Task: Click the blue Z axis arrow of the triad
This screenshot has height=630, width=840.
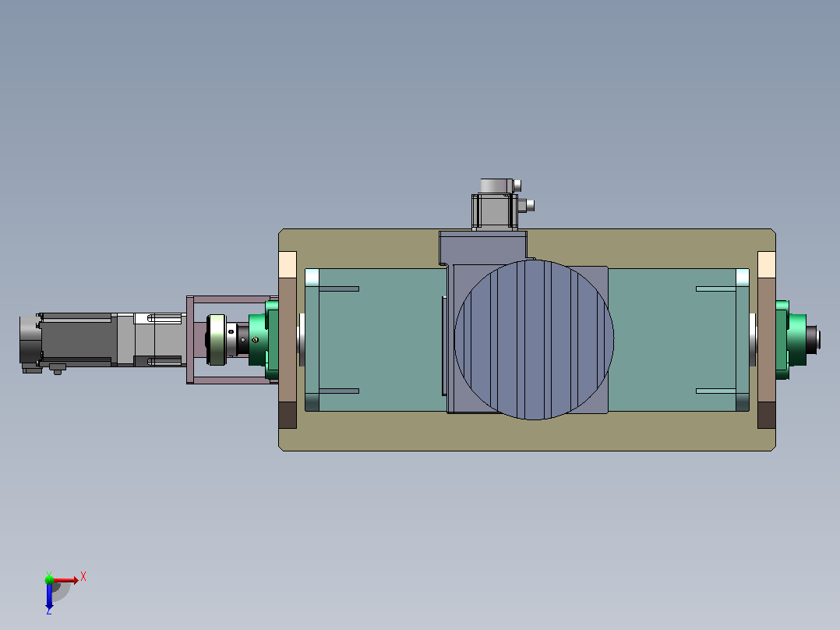Action: click(49, 596)
